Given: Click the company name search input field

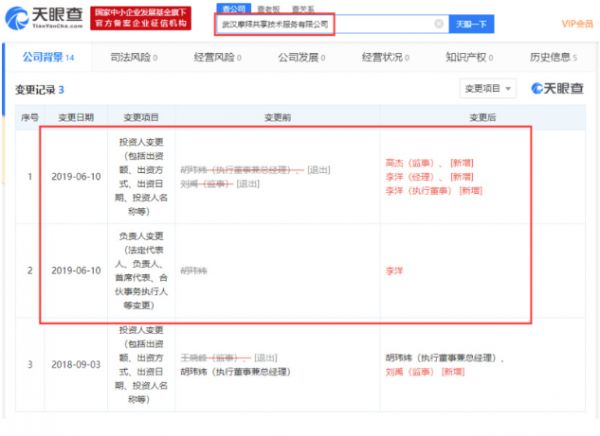Looking at the screenshot, I should point(320,22).
